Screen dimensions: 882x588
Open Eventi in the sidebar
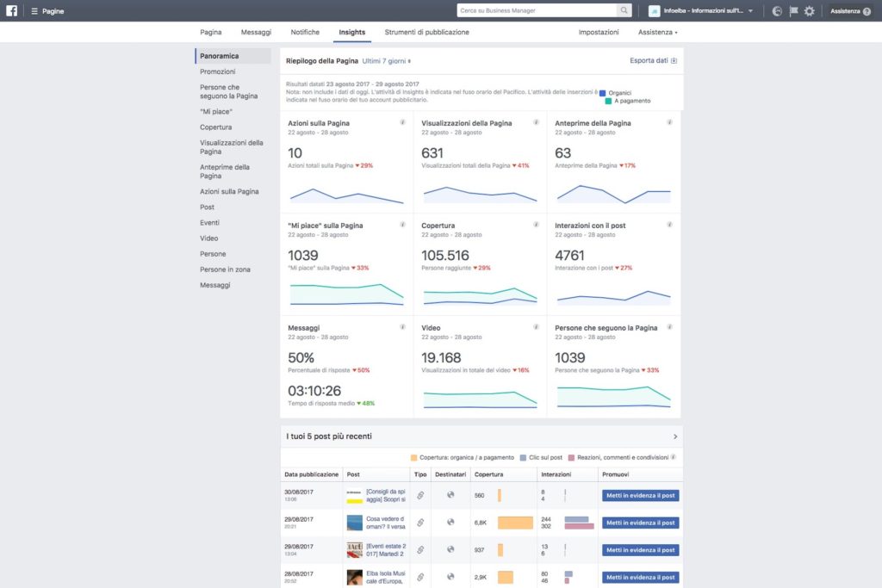coord(210,223)
